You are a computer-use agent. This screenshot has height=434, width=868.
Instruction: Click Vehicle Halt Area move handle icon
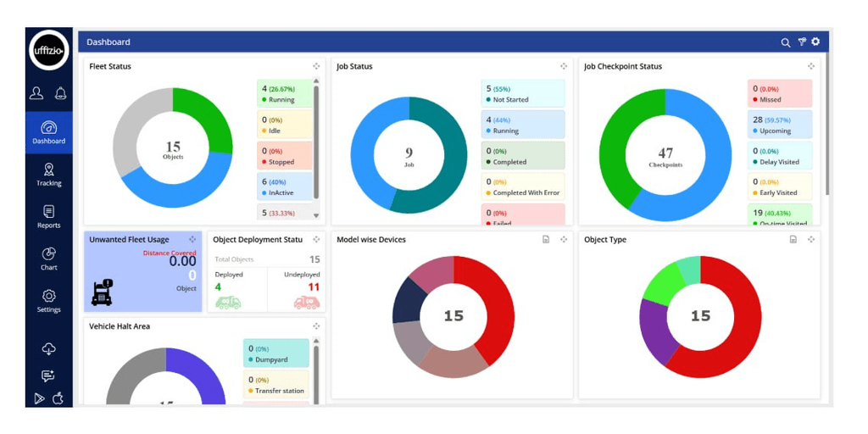316,326
